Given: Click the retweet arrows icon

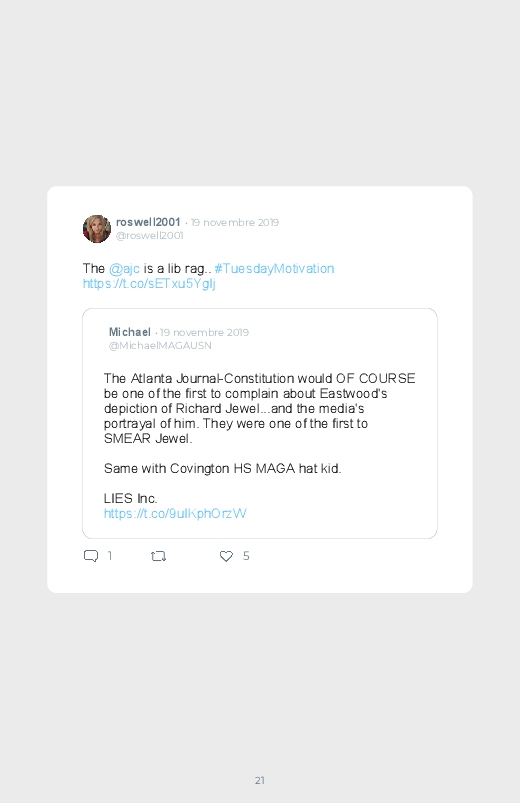Looking at the screenshot, I should tap(158, 556).
